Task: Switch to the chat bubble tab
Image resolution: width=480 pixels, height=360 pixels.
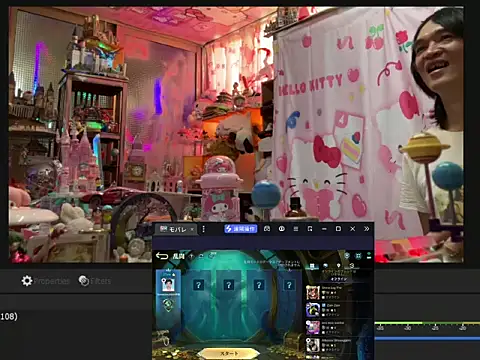Action: click(x=326, y=266)
